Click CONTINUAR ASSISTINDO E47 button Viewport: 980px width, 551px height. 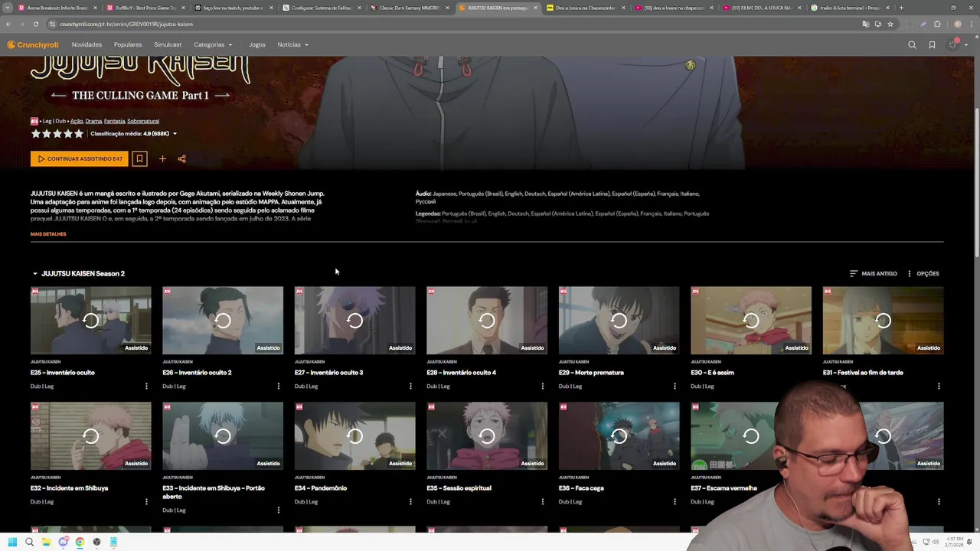coord(80,158)
